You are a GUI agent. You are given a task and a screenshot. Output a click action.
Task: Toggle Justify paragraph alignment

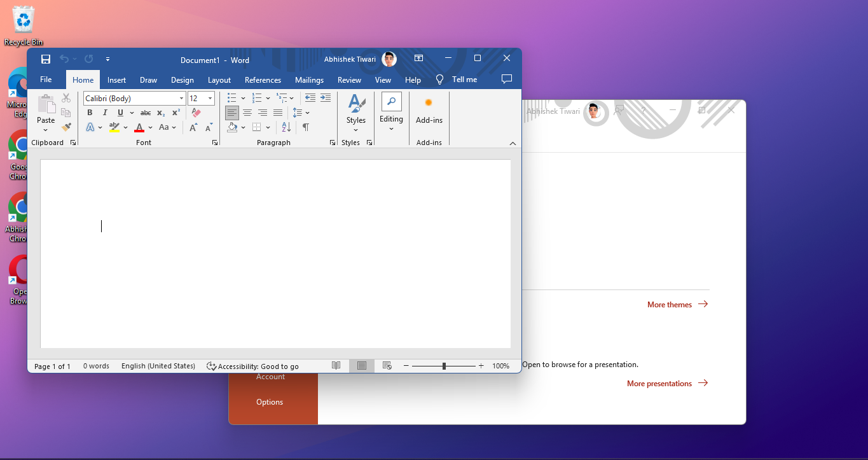click(278, 113)
